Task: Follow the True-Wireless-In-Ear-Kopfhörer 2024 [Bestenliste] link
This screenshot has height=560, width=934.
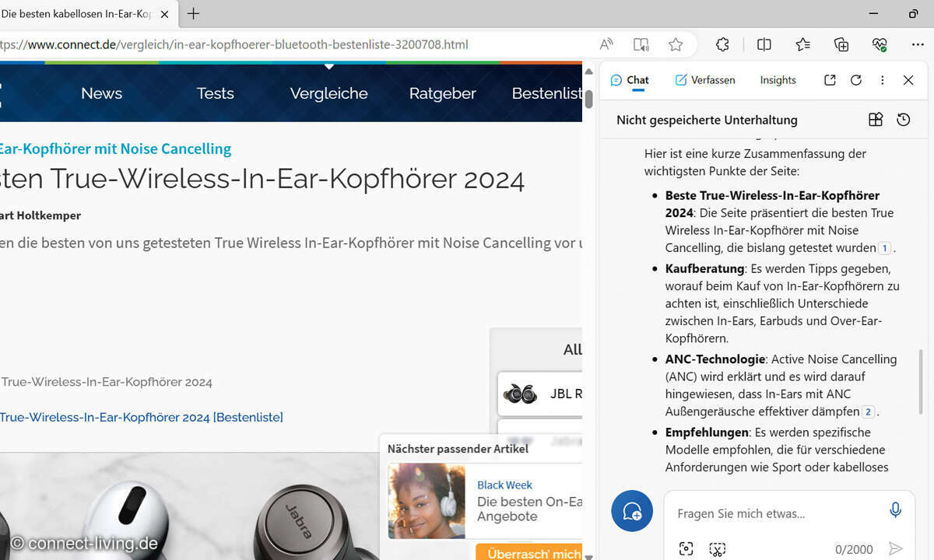Action: 141,418
